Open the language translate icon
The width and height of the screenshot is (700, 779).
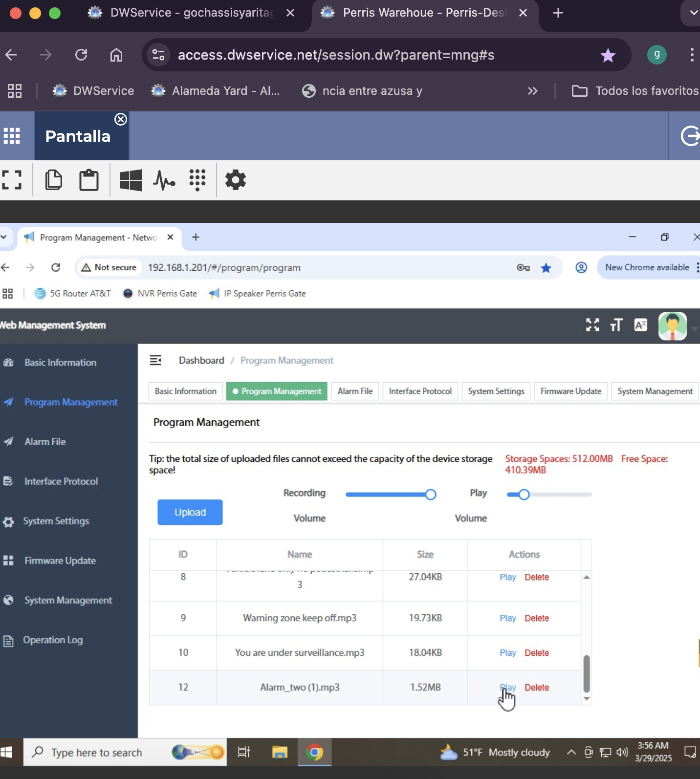tap(640, 325)
